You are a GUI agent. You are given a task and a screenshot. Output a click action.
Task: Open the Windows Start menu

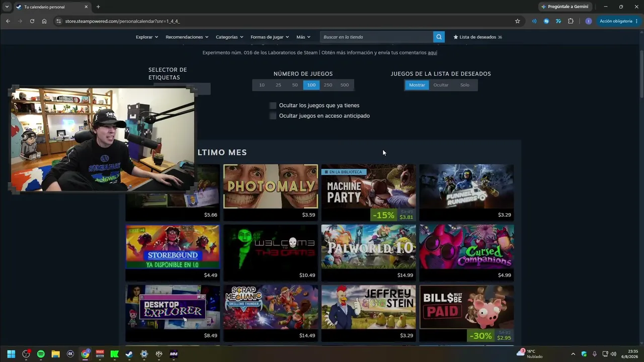tap(11, 354)
